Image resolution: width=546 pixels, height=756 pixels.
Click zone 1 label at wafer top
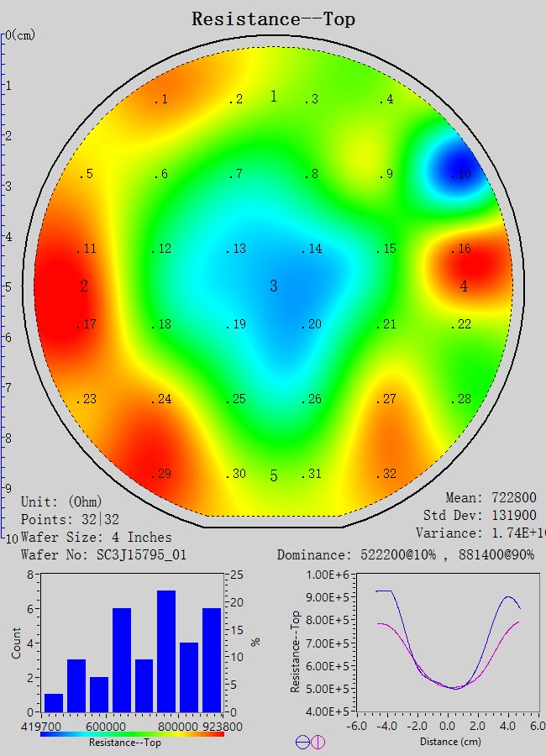pos(273,97)
